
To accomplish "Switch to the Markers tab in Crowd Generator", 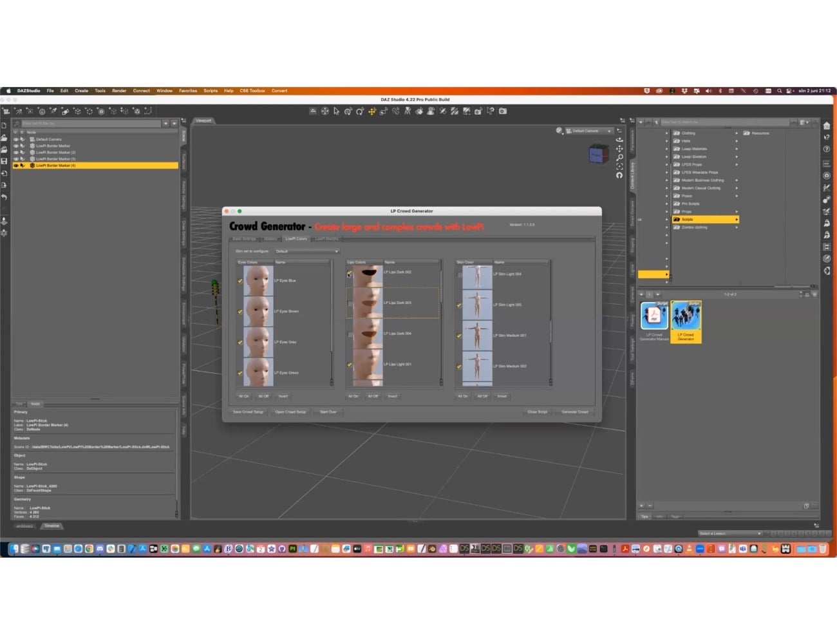I will point(271,239).
